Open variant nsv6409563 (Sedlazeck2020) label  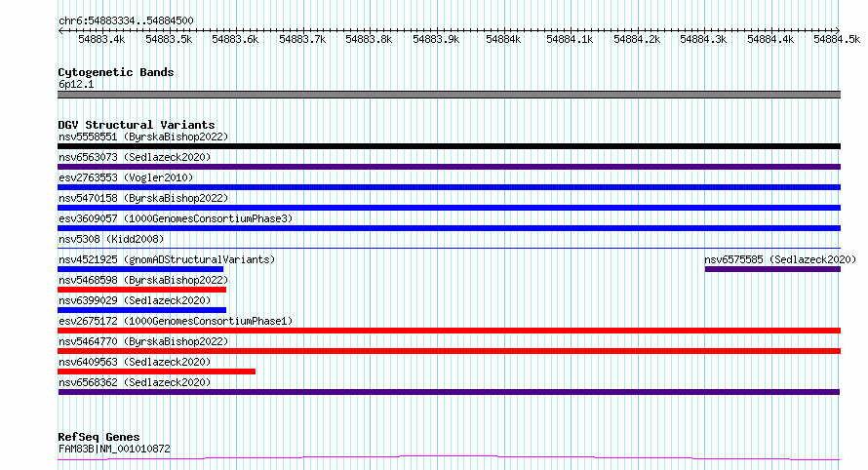tap(135, 362)
